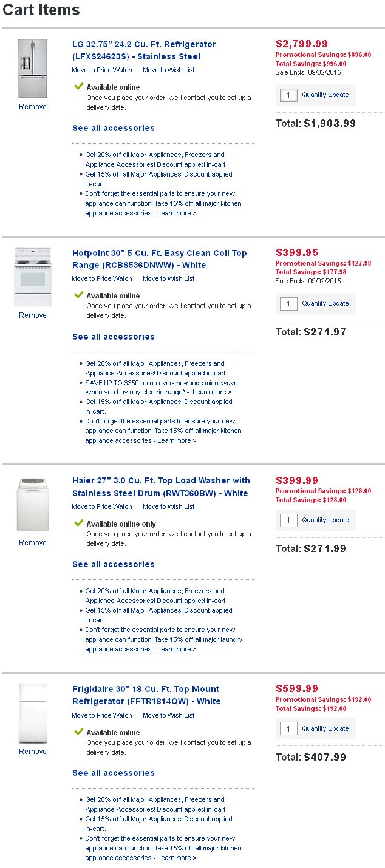
Task: Click quantity field for LG refrigerator
Action: pos(288,95)
